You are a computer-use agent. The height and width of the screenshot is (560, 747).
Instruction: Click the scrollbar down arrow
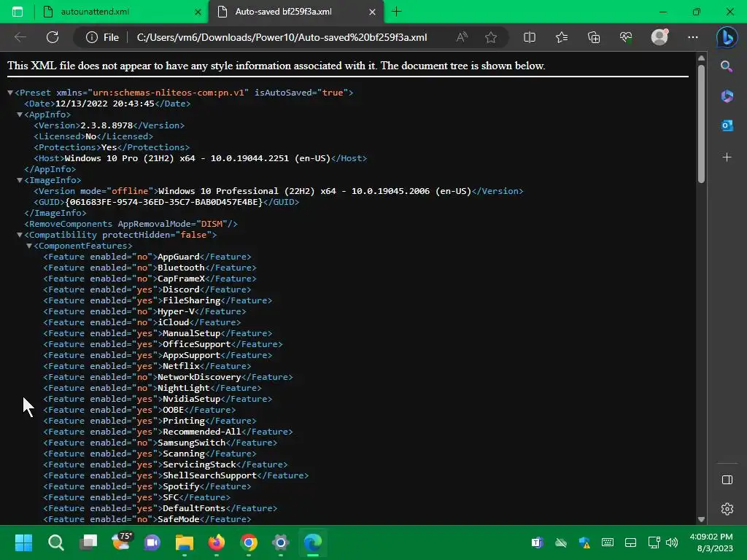[701, 519]
